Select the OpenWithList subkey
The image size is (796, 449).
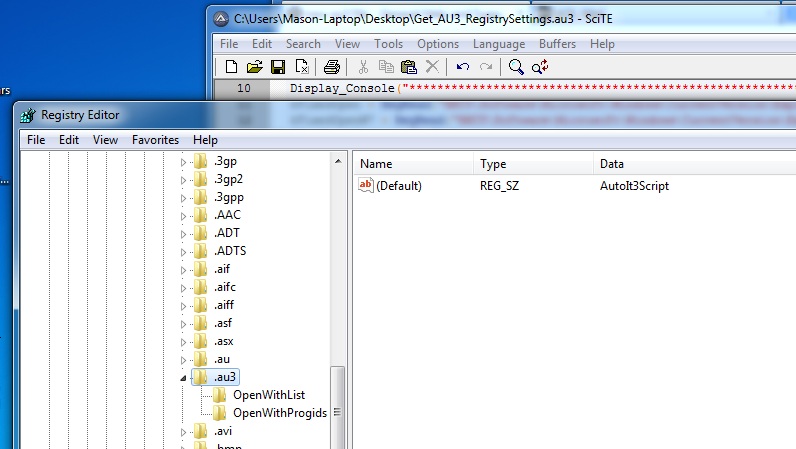[268, 395]
